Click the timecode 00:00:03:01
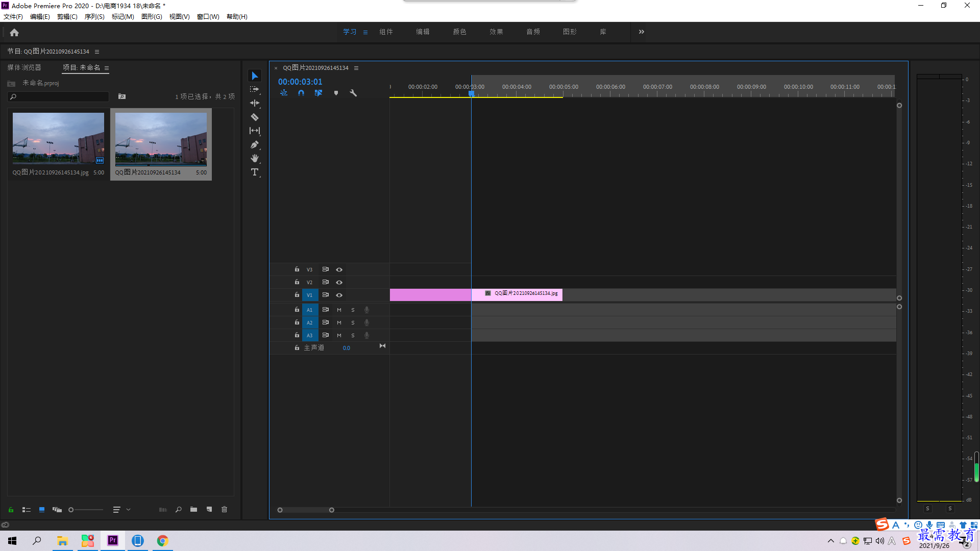This screenshot has width=980, height=551. [x=300, y=82]
